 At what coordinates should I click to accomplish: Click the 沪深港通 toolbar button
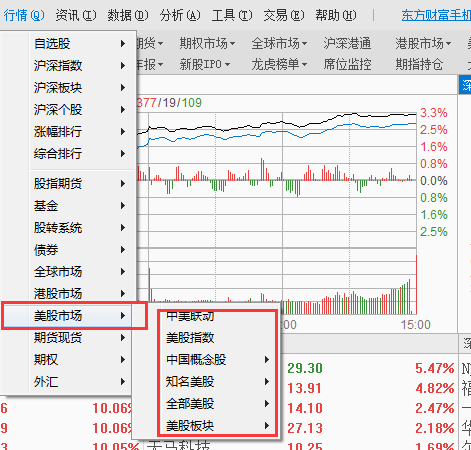coord(347,43)
